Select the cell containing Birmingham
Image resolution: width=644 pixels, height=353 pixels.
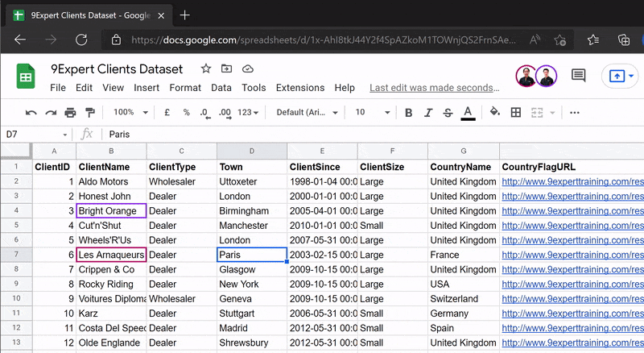(x=251, y=211)
